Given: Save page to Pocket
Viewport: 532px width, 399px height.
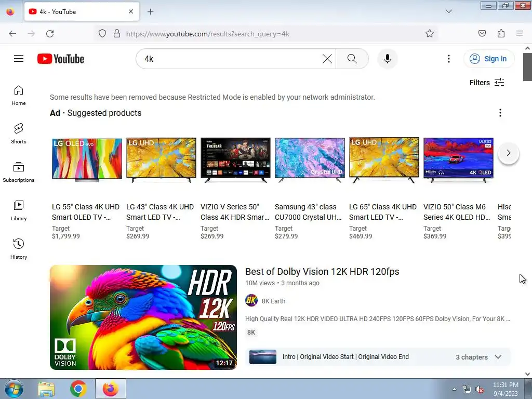Looking at the screenshot, I should (x=482, y=34).
